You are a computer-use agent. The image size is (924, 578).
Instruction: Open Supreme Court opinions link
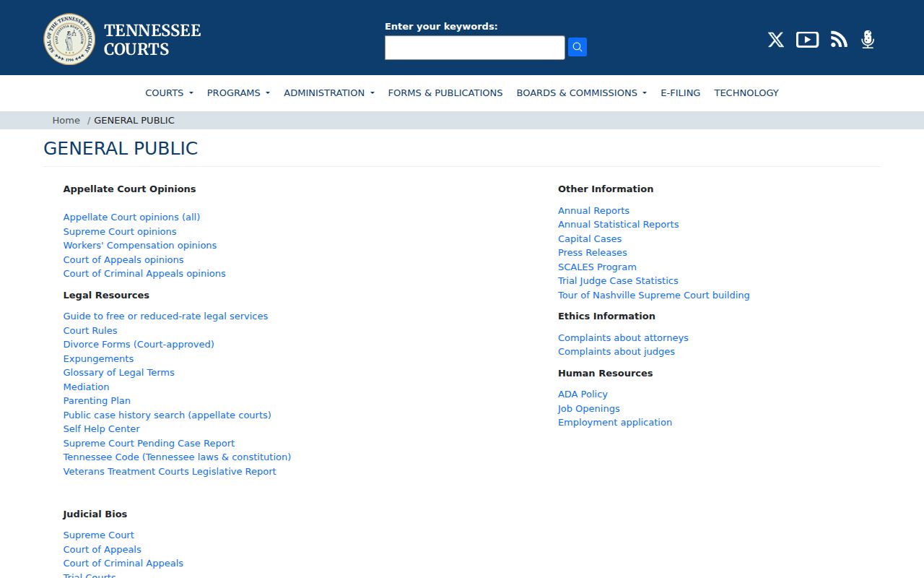click(x=120, y=231)
